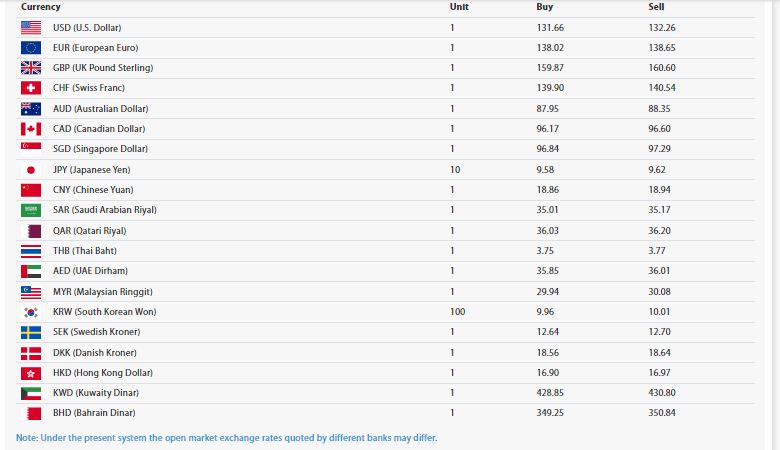Click the South Korean flag icon
780x450 pixels.
pyautogui.click(x=31, y=312)
